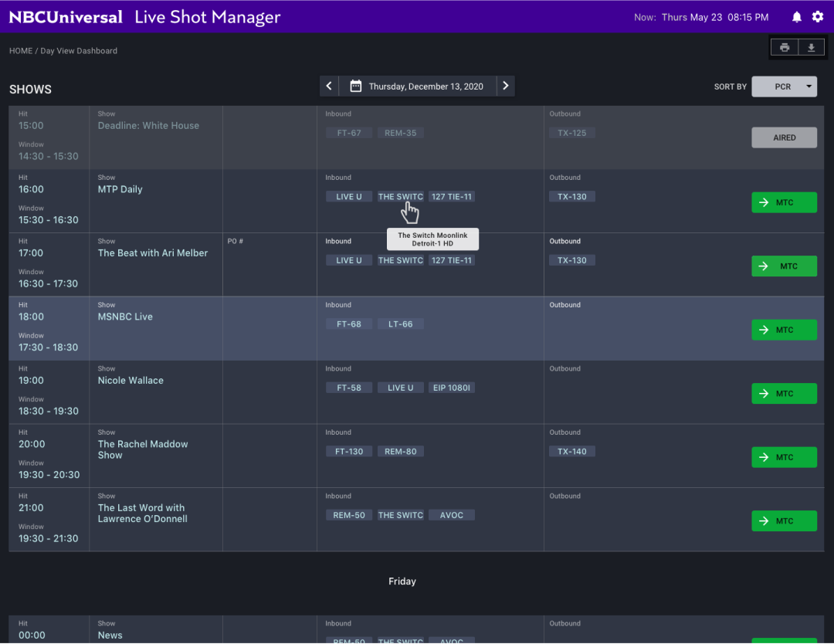Open The Beat with Ari Melber show
This screenshot has width=834, height=644.
tap(153, 254)
